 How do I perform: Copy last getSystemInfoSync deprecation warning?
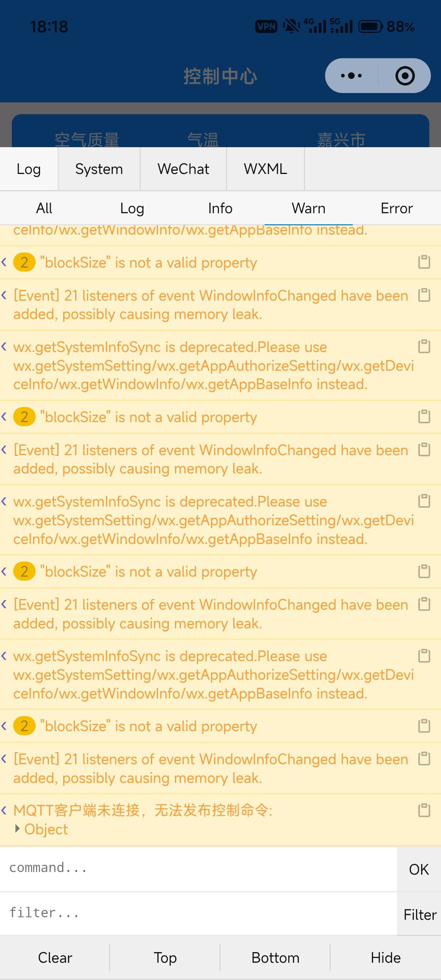(x=424, y=656)
